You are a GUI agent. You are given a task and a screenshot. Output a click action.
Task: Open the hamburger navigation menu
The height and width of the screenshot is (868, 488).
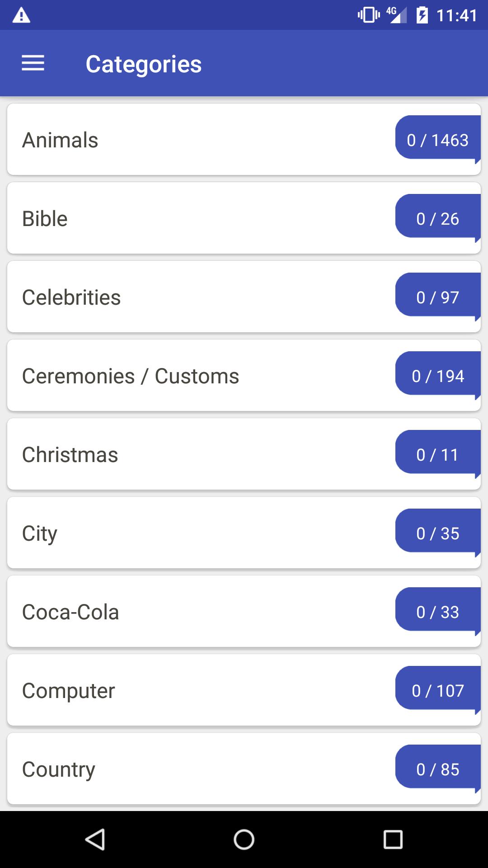coord(33,63)
